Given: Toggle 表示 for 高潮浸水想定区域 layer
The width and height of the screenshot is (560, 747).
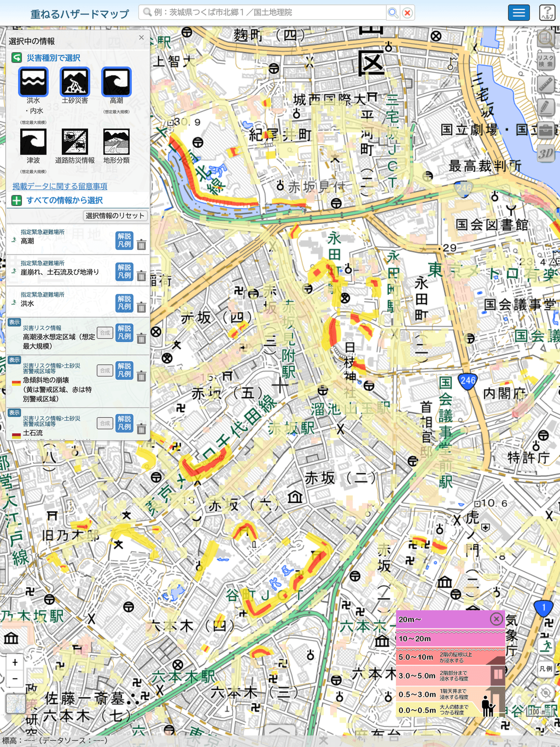Looking at the screenshot, I should click(14, 322).
